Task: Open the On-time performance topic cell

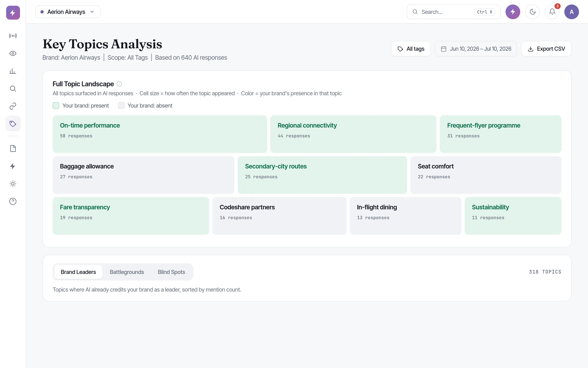Action: tap(160, 134)
